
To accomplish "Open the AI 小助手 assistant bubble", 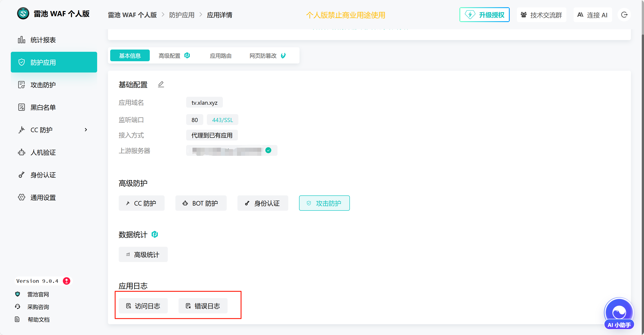I will click(x=619, y=313).
